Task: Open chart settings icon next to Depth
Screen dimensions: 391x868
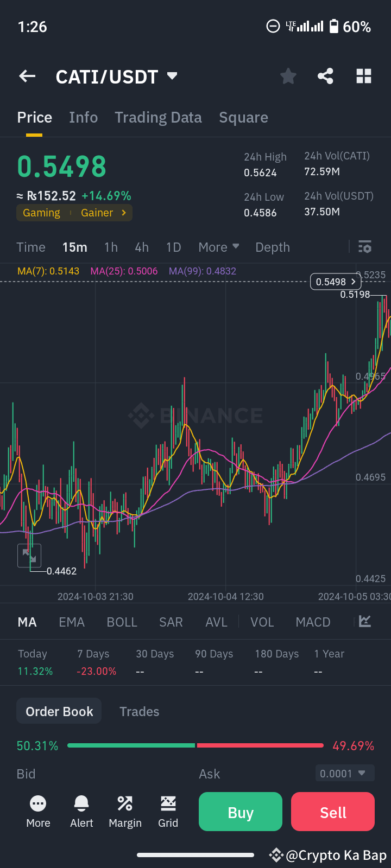Action: (x=364, y=247)
